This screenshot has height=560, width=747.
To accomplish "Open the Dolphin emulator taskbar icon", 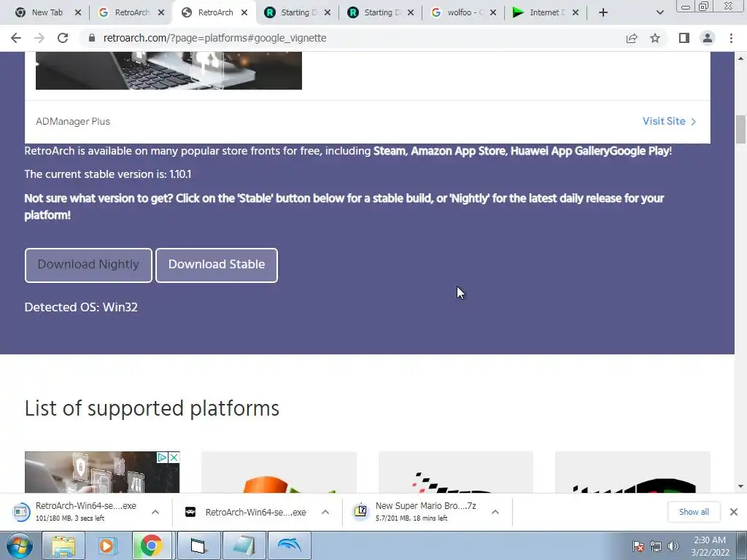I will click(x=289, y=546).
